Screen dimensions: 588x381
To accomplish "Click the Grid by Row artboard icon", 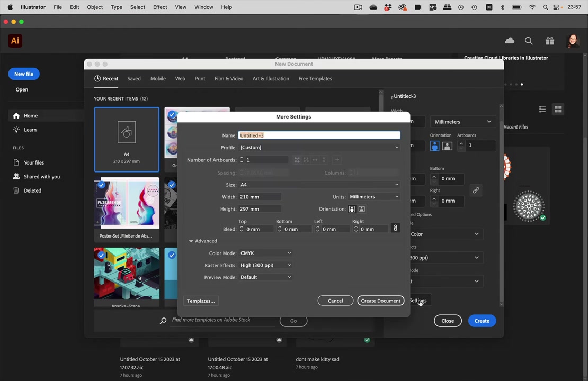I will [x=297, y=160].
